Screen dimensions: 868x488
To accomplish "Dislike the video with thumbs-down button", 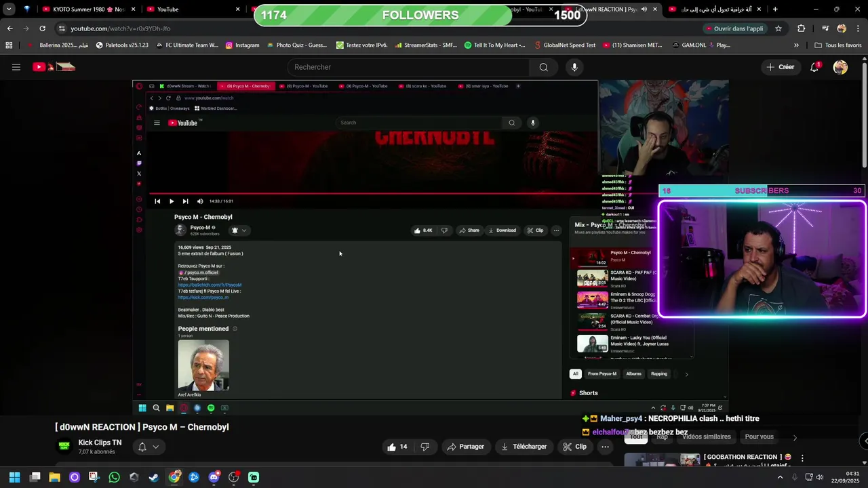I will coord(425,447).
